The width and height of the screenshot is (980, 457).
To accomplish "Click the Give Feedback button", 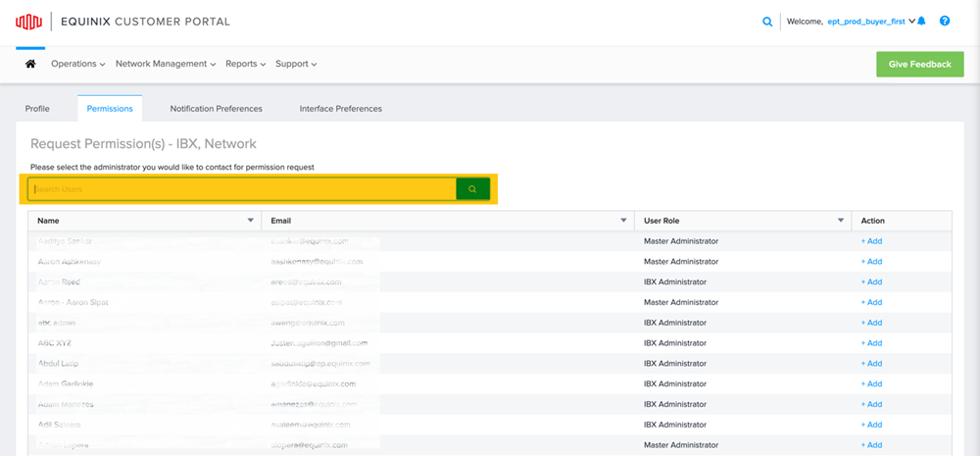I will click(x=920, y=65).
